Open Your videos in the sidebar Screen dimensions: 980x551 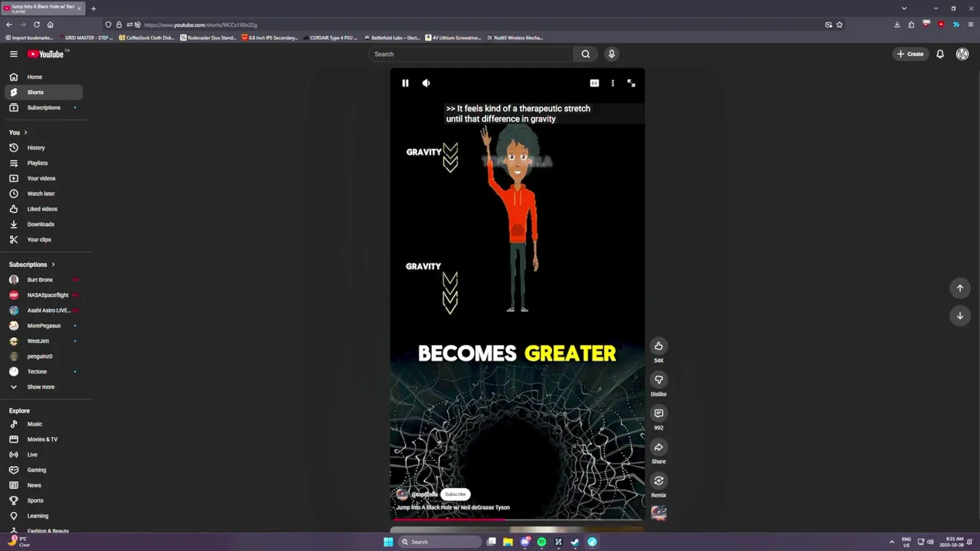click(44, 178)
